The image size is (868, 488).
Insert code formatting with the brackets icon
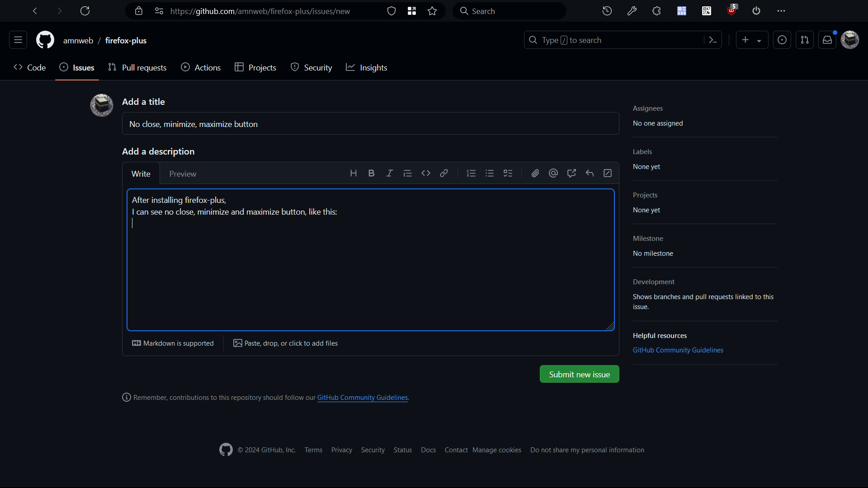pyautogui.click(x=426, y=173)
